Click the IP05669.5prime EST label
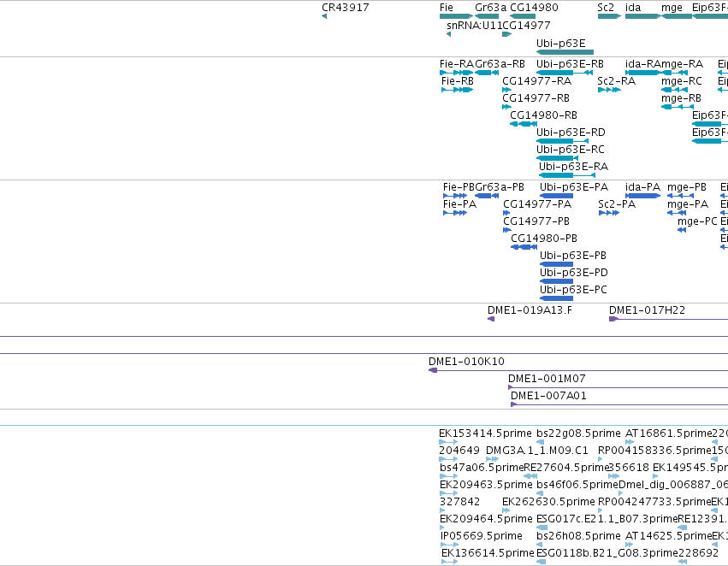 pos(482,536)
